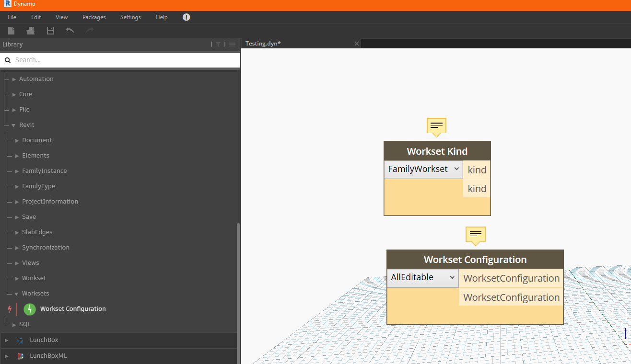
Task: Click the Undo icon
Action: click(x=70, y=30)
